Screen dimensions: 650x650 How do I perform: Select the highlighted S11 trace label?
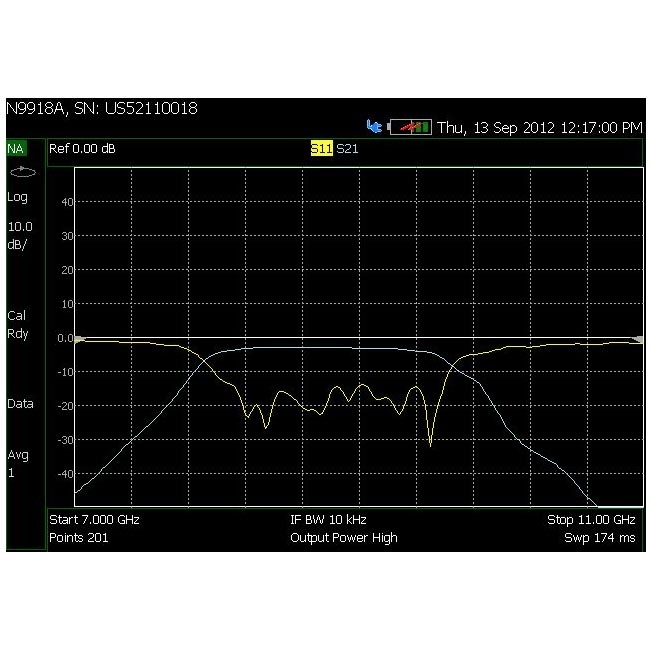320,149
